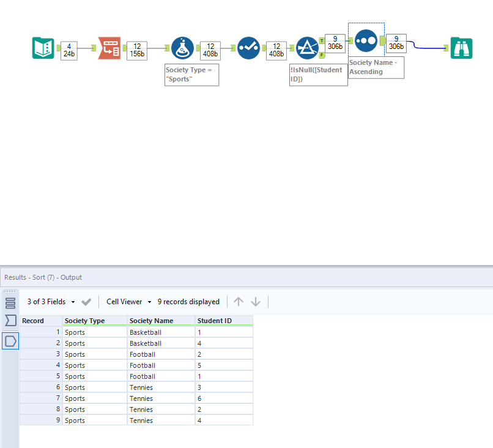Open the Cell Viewer dropdown
Image resolution: width=493 pixels, height=448 pixels.
click(x=129, y=302)
